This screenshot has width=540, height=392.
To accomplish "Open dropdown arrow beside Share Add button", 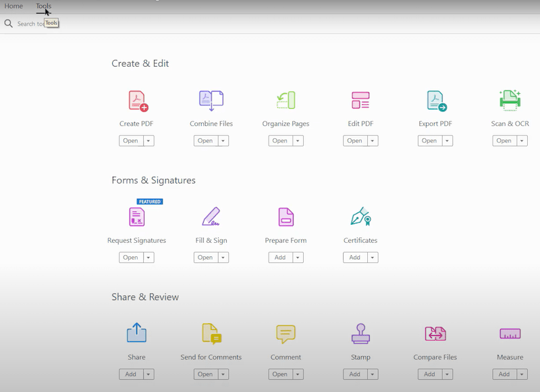I will pos(148,374).
